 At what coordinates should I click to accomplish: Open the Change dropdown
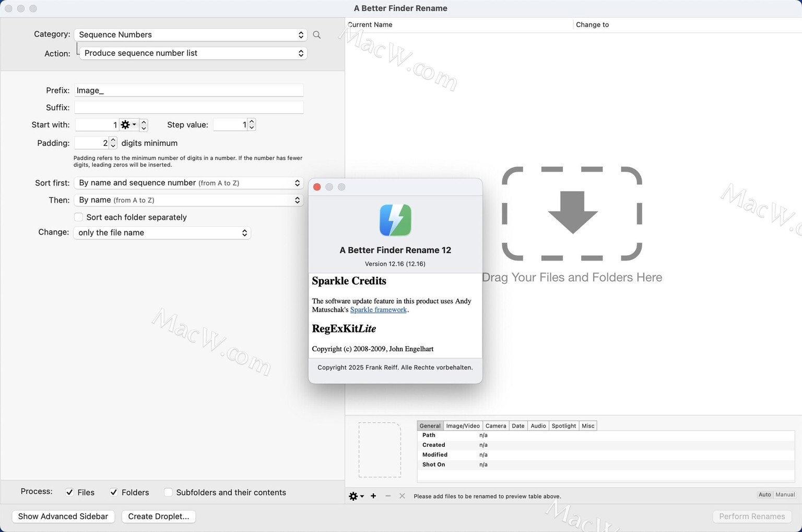[162, 233]
